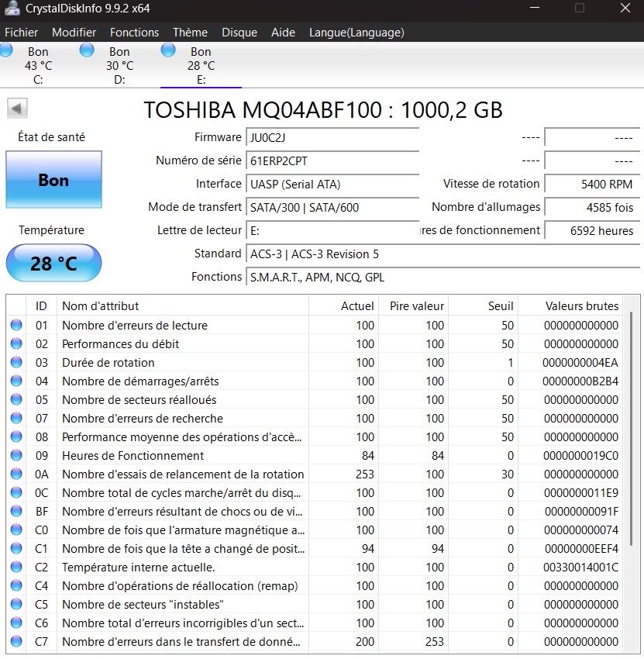
Task: Select drive C: tab showing 43 °C
Action: (38, 65)
